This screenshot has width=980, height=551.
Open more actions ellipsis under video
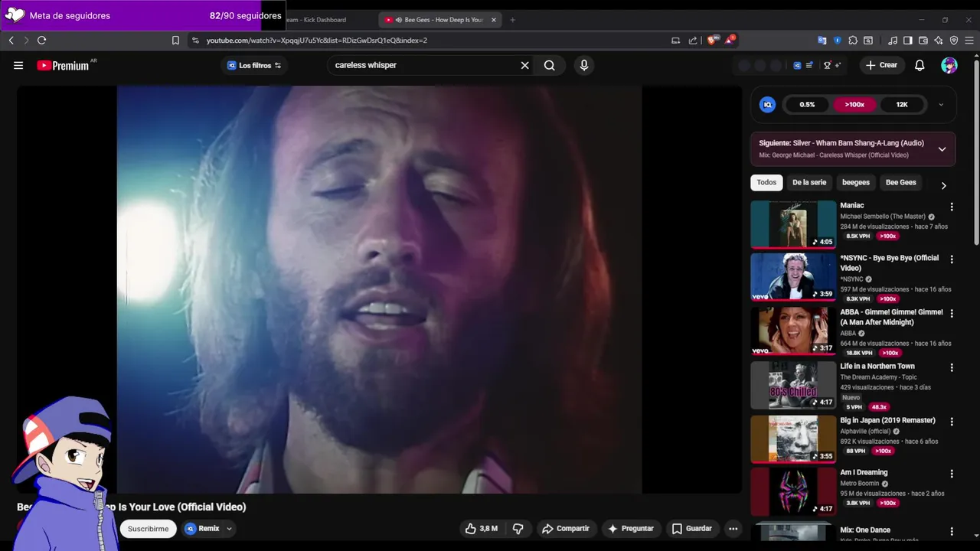click(x=733, y=529)
